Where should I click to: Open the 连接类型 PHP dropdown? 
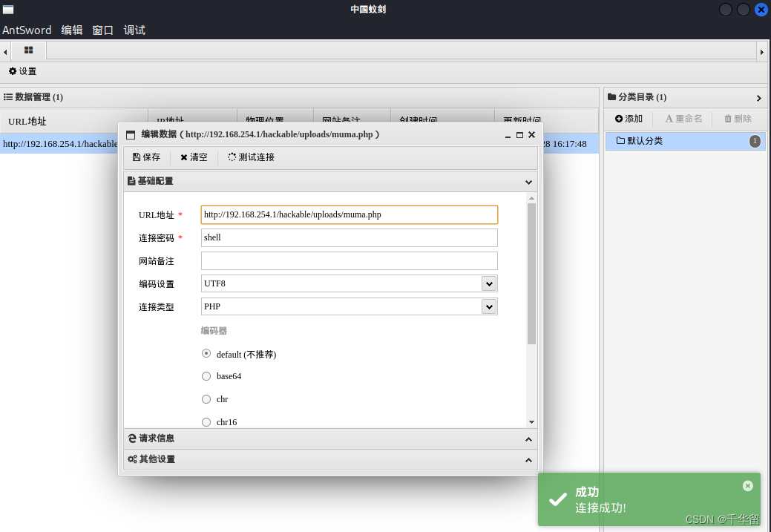click(x=489, y=307)
